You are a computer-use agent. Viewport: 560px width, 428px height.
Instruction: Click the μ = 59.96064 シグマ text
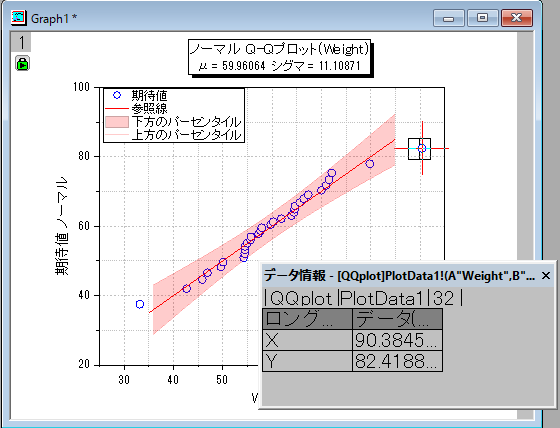coord(280,66)
